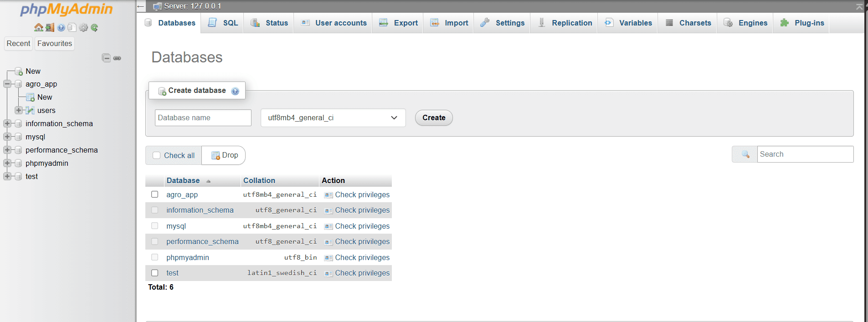Click the Drop button

pos(224,155)
